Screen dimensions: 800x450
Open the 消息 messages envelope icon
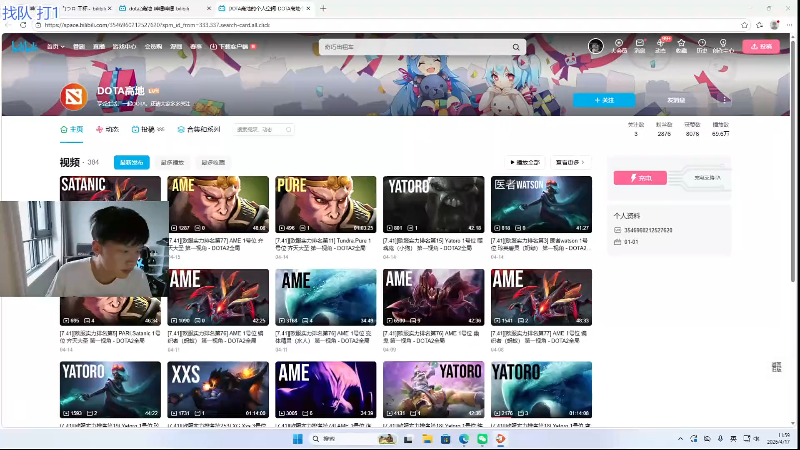pos(640,46)
